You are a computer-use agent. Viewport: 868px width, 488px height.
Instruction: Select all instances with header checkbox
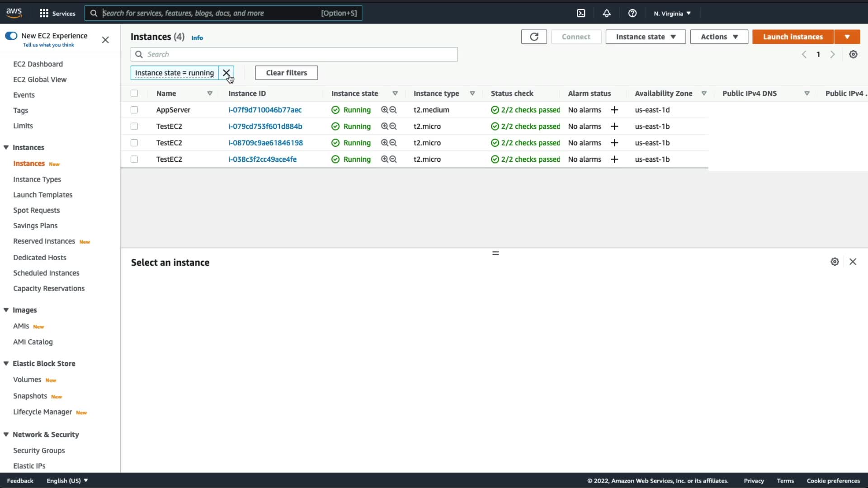(x=134, y=94)
